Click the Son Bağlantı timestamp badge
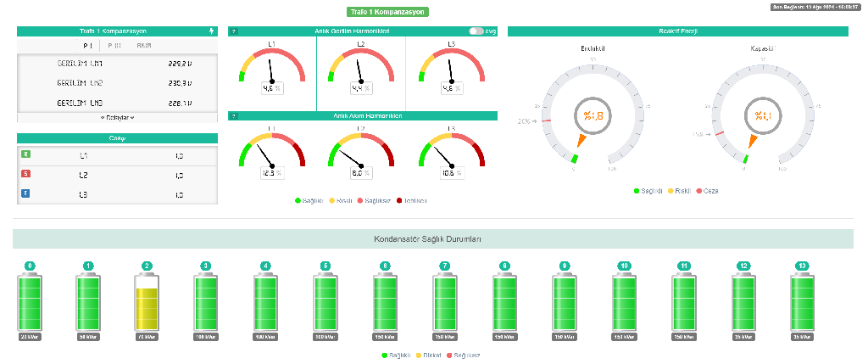The height and width of the screenshot is (364, 868). (815, 7)
